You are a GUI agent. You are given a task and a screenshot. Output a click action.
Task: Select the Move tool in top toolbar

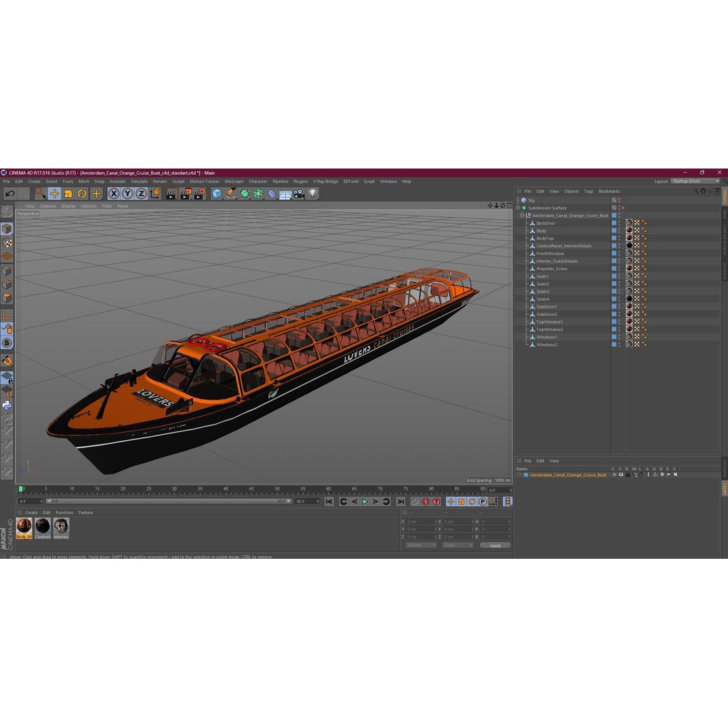click(x=55, y=193)
